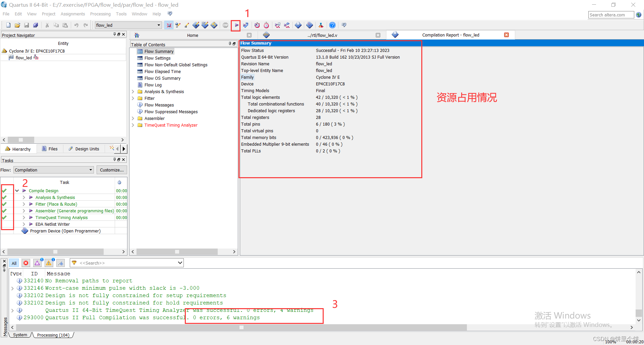Open a file via the folder icon

tap(17, 25)
